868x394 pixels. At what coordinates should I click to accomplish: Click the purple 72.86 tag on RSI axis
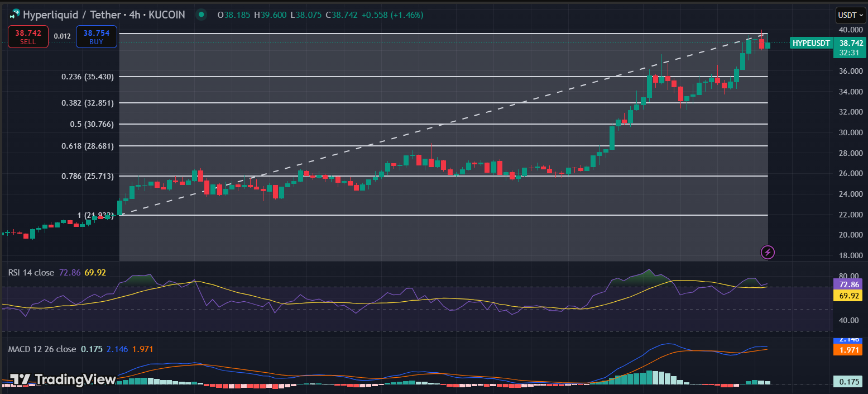[x=848, y=285]
